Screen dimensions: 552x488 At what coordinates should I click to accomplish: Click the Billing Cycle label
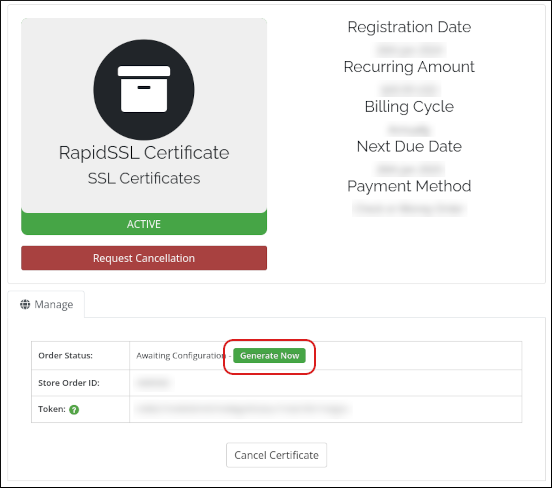(409, 107)
